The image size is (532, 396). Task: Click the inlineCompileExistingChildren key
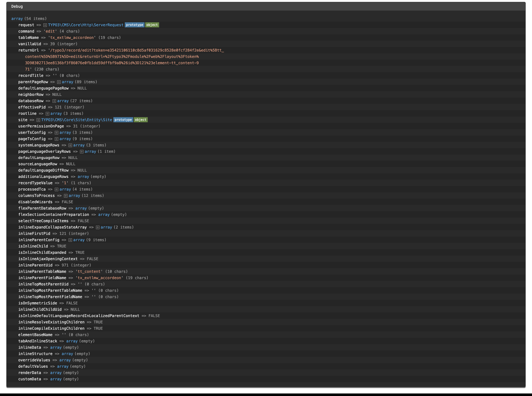point(51,328)
